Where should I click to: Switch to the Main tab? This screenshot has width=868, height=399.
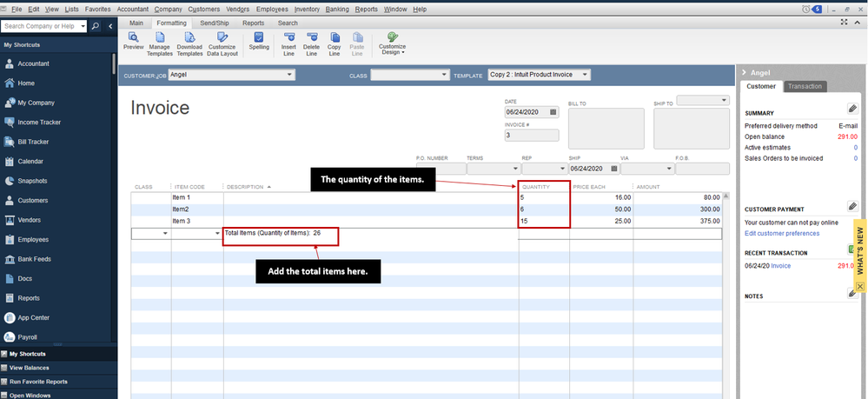click(136, 23)
